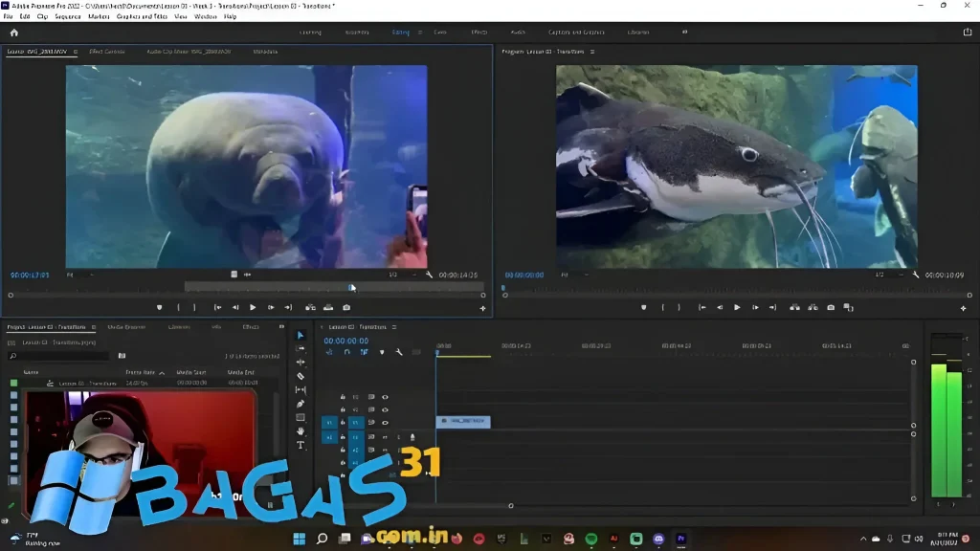Viewport: 980px width, 551px height.
Task: Open Source monitor button editor plus
Action: (482, 308)
